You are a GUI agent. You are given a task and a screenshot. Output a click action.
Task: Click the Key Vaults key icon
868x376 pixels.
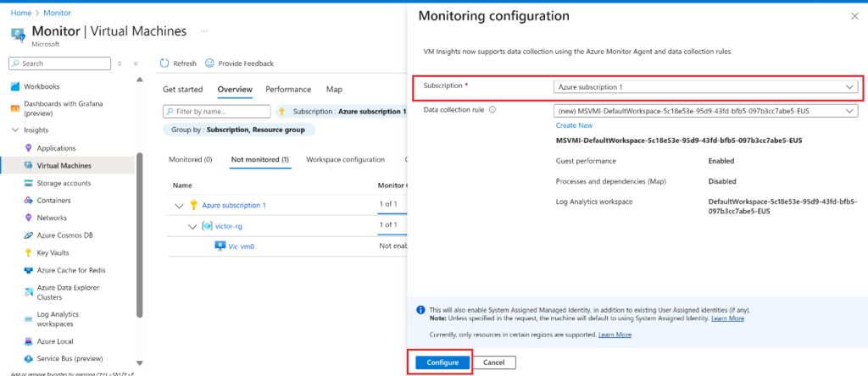pos(29,252)
